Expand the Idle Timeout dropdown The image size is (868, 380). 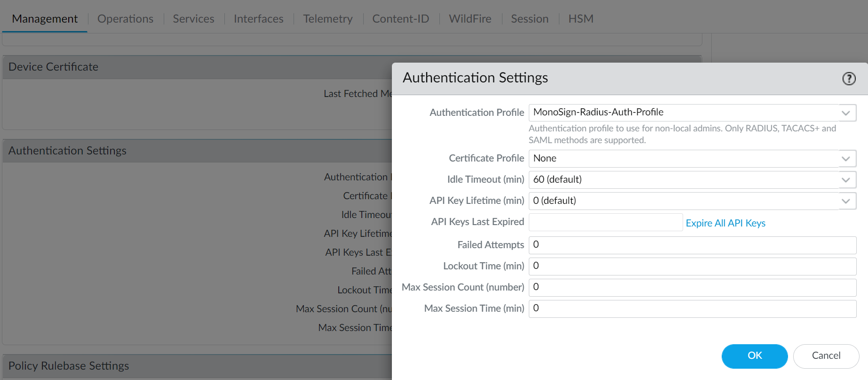[x=846, y=180]
